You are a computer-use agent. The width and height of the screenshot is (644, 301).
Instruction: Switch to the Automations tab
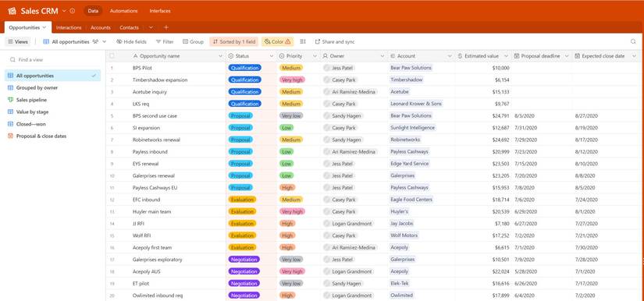(123, 11)
